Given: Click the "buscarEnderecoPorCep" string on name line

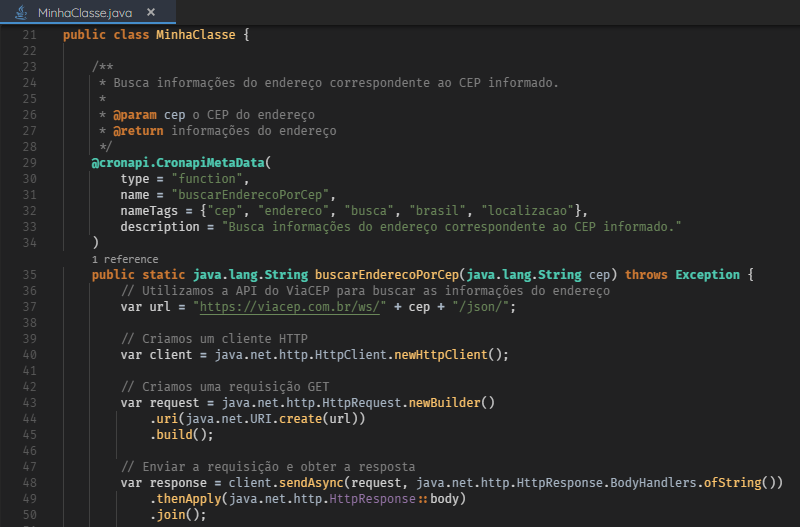Looking at the screenshot, I should pos(250,195).
